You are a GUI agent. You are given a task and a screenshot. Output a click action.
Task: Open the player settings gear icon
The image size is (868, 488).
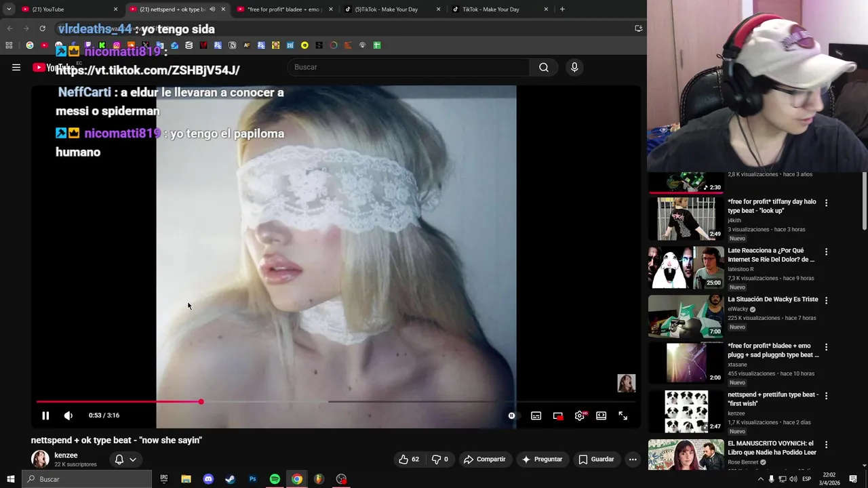pyautogui.click(x=580, y=415)
